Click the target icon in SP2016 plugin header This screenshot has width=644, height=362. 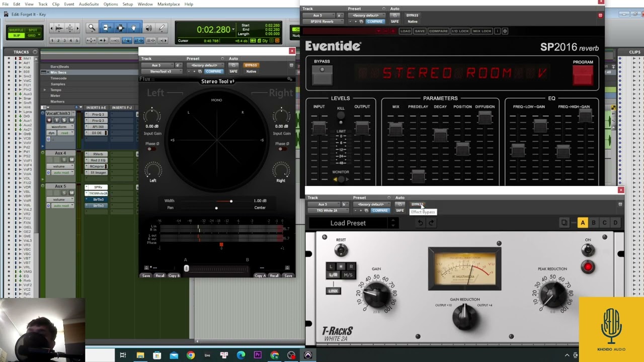point(600,16)
